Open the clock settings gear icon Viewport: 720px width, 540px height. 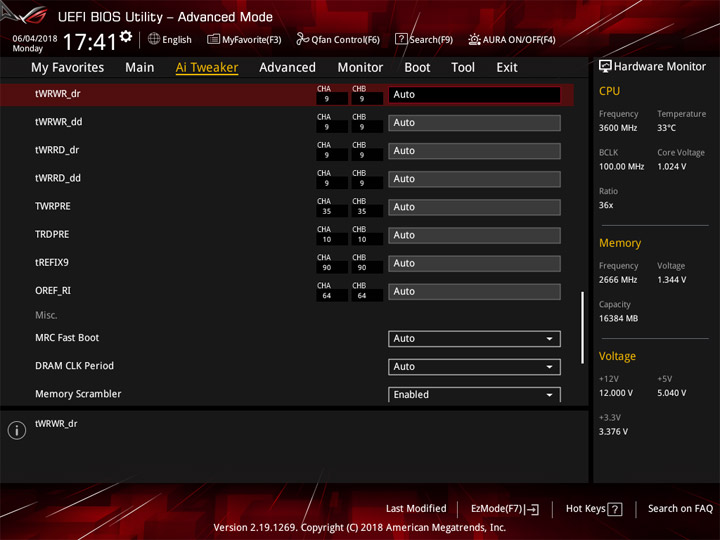(126, 36)
